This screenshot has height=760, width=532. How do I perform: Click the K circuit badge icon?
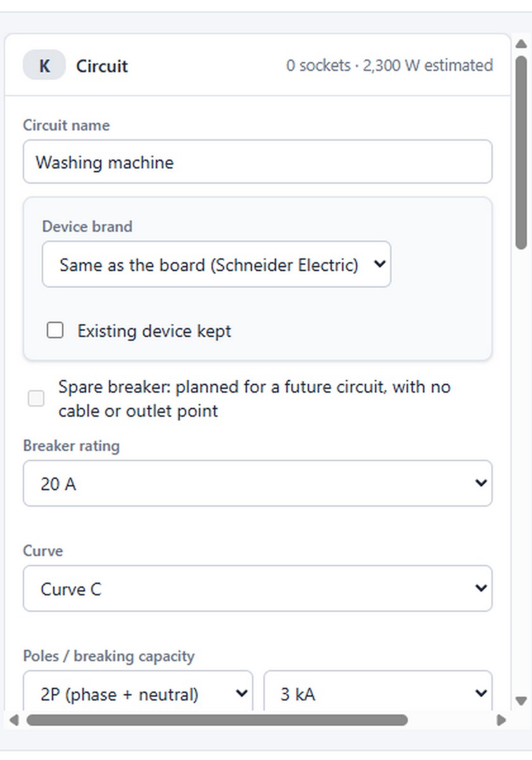click(44, 65)
